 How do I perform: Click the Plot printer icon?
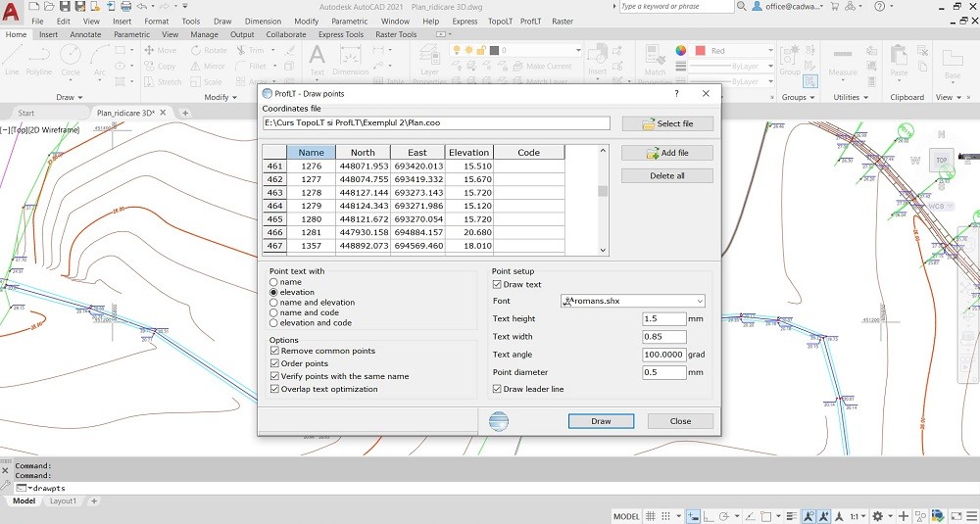[x=125, y=6]
